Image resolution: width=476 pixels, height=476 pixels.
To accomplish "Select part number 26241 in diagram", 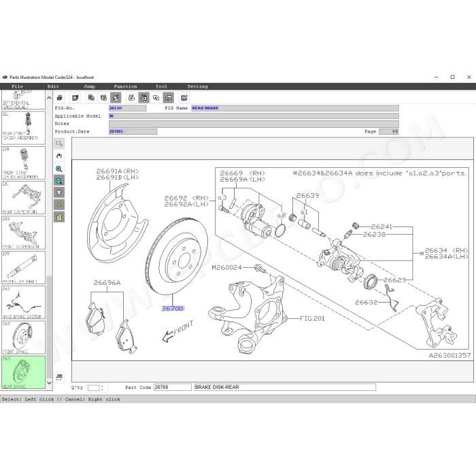I will tap(381, 226).
